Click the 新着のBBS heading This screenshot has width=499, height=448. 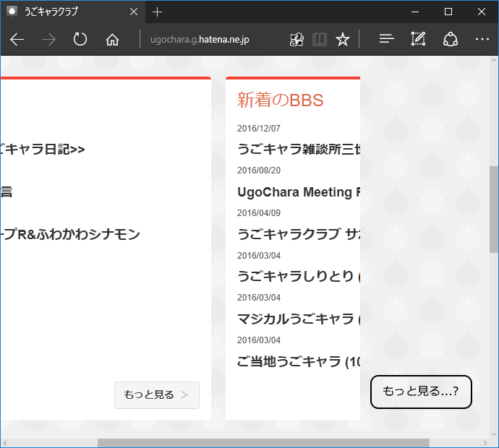[280, 100]
